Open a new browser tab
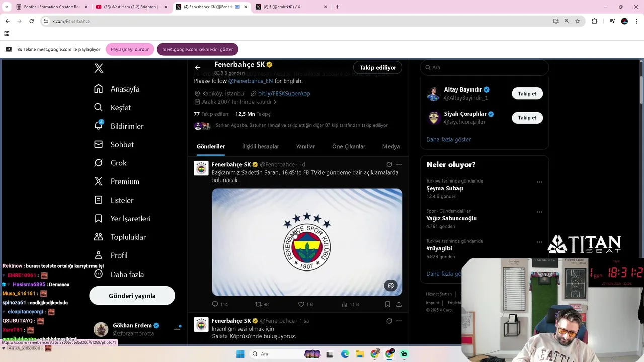Viewport: 644px width, 362px height. (x=337, y=7)
